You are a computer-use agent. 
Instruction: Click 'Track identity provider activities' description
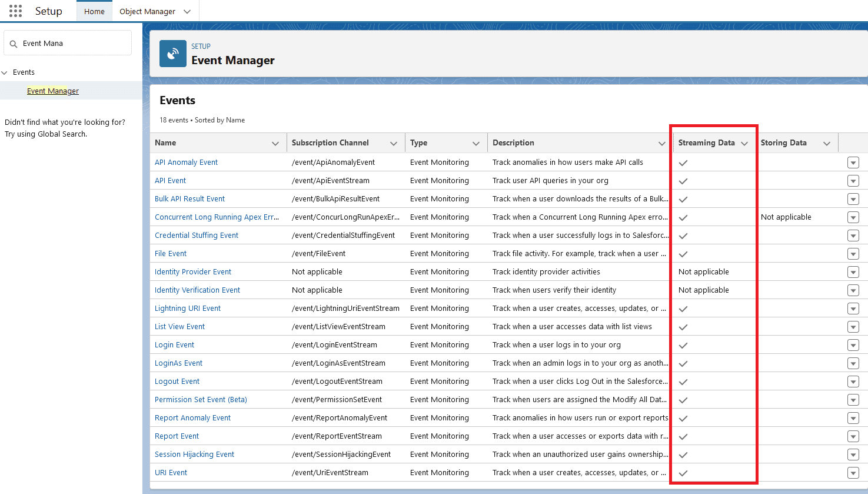coord(546,272)
